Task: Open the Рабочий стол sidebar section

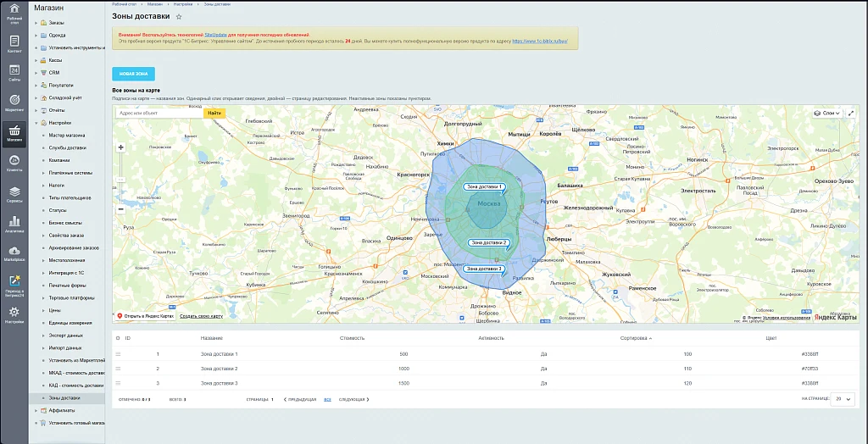Action: (x=14, y=14)
